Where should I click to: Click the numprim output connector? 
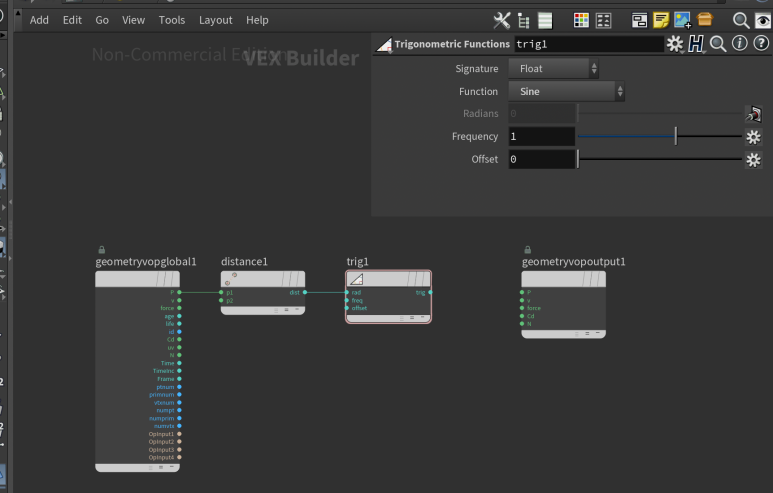click(179, 418)
